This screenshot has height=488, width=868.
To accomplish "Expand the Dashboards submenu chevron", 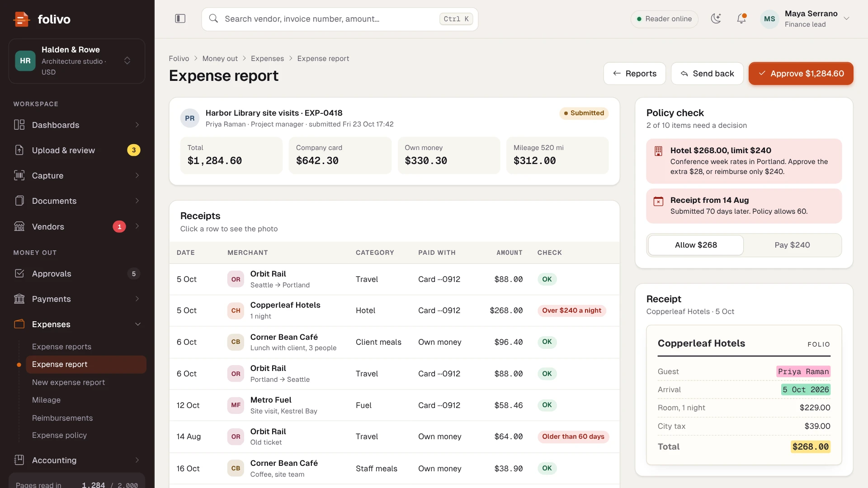I will tap(137, 125).
